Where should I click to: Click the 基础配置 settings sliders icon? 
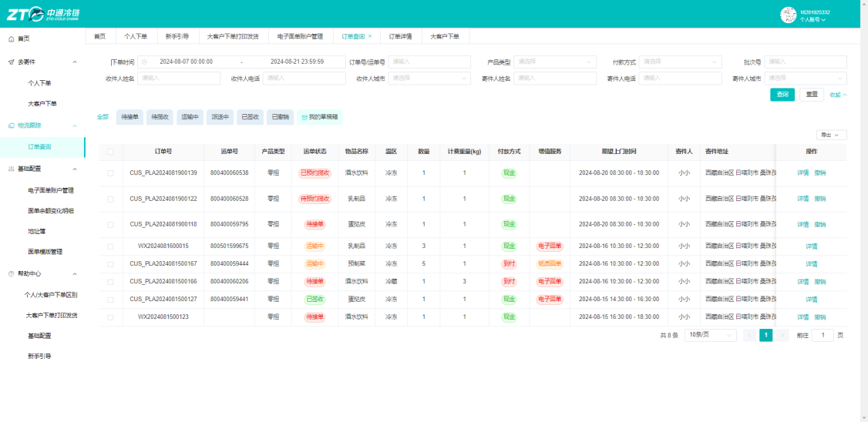tap(11, 169)
